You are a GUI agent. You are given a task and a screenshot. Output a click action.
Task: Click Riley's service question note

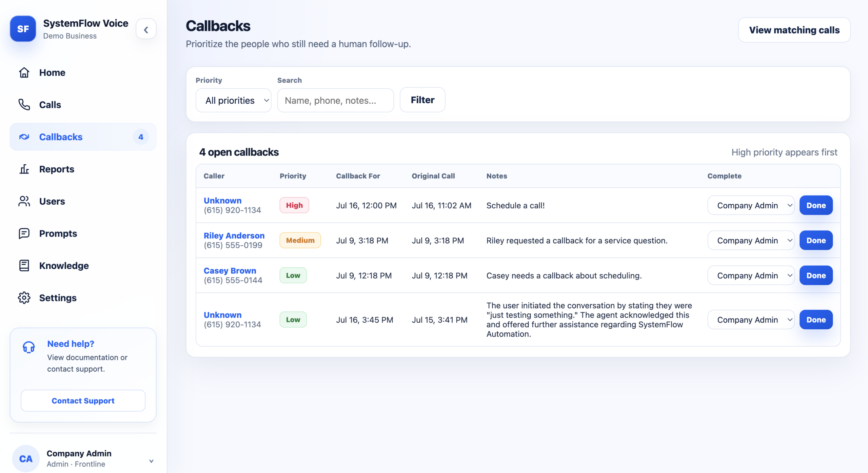577,241
